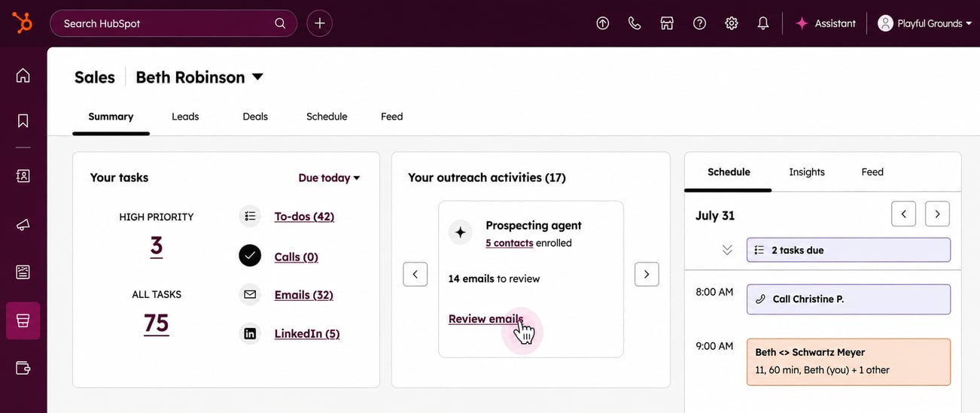Screen dimensions: 980x413
Task: Expand tasks due double chevron
Action: coord(727,250)
